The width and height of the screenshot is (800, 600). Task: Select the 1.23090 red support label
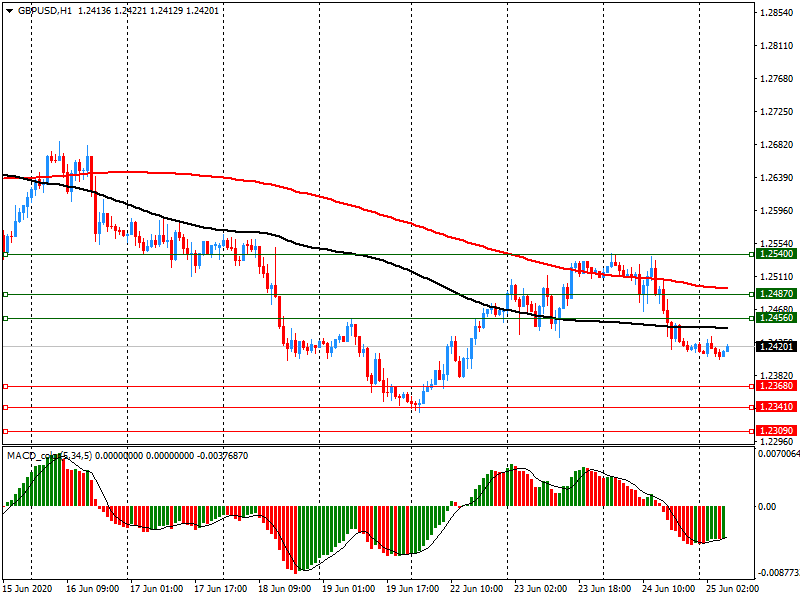pos(776,431)
